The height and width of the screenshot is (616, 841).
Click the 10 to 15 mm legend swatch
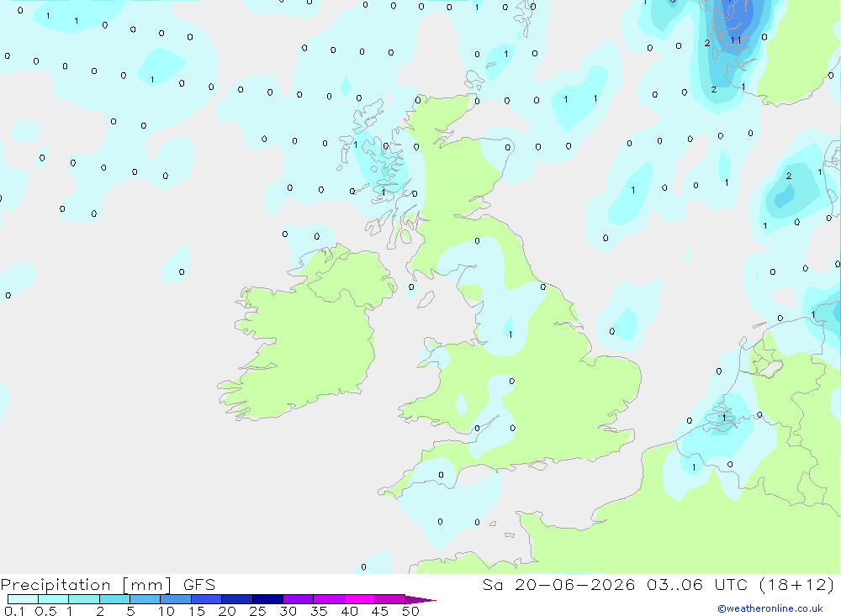coord(176,599)
